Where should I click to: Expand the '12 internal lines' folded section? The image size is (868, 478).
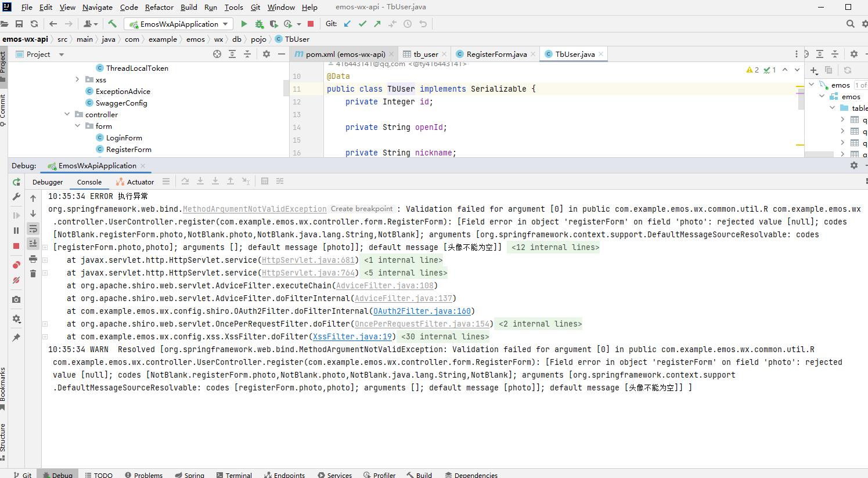[x=554, y=247]
